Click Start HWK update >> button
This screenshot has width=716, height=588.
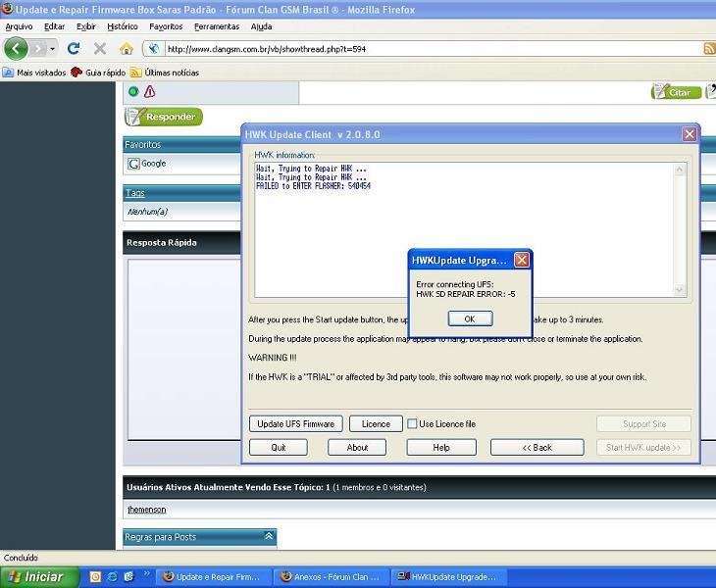643,448
